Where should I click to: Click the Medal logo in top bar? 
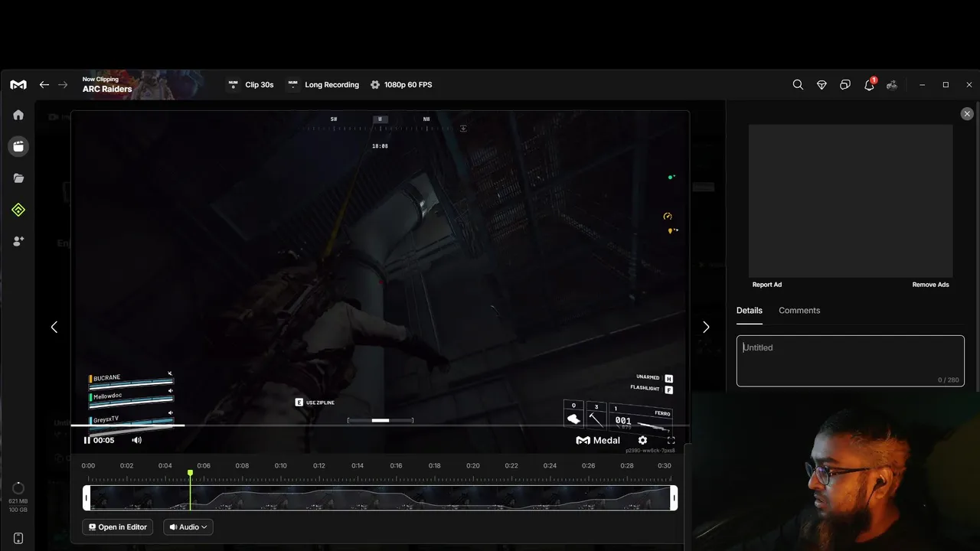(x=18, y=85)
